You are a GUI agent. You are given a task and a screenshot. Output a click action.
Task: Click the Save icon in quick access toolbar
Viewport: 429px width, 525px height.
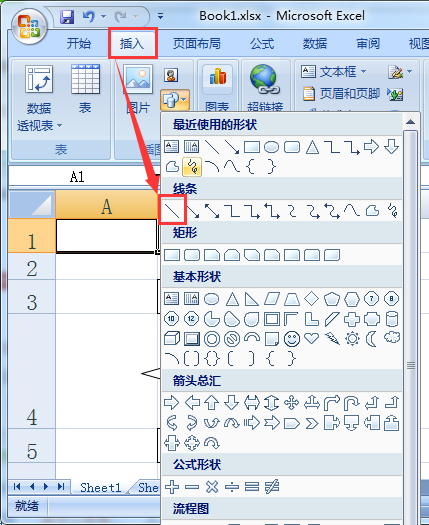67,16
